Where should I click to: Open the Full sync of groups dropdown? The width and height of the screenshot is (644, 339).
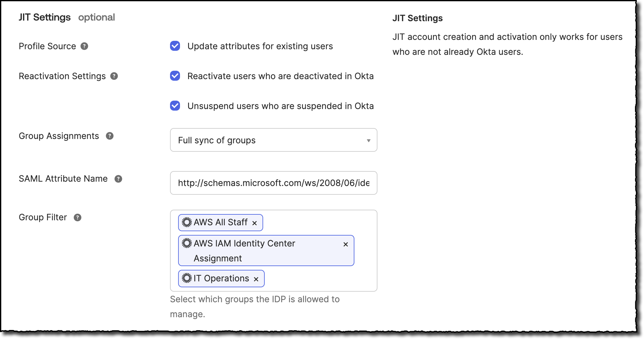(x=273, y=140)
